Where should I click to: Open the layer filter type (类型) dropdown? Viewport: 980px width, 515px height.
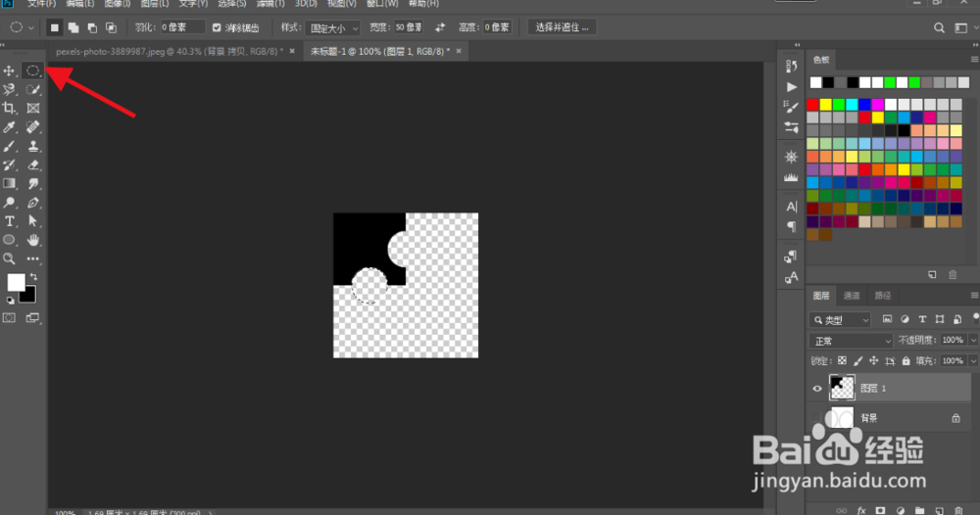tap(840, 319)
